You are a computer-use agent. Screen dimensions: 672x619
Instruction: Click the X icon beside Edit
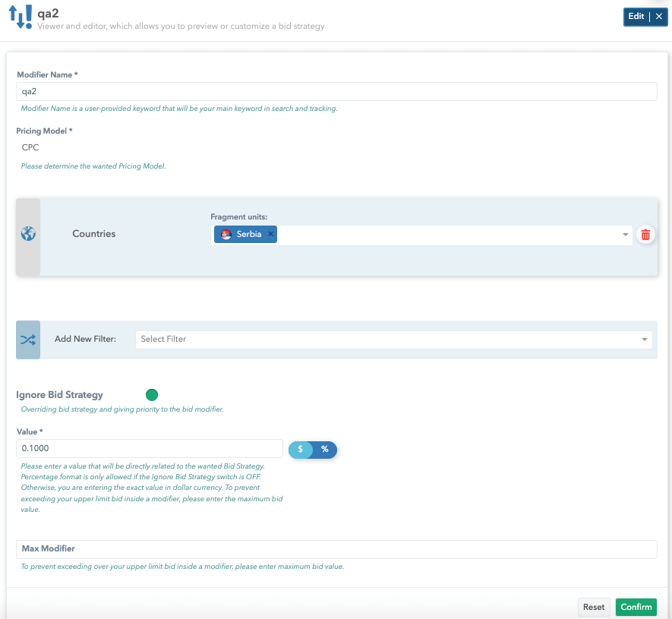(658, 17)
